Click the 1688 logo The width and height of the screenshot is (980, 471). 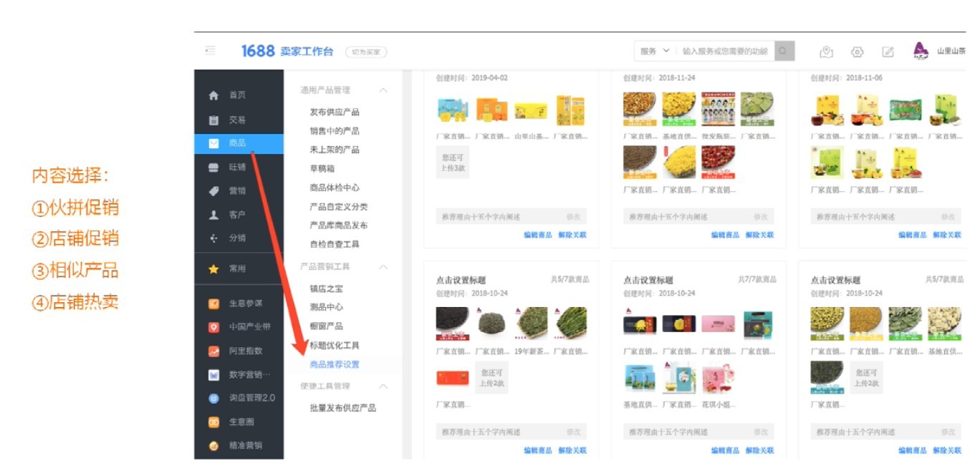tap(258, 51)
